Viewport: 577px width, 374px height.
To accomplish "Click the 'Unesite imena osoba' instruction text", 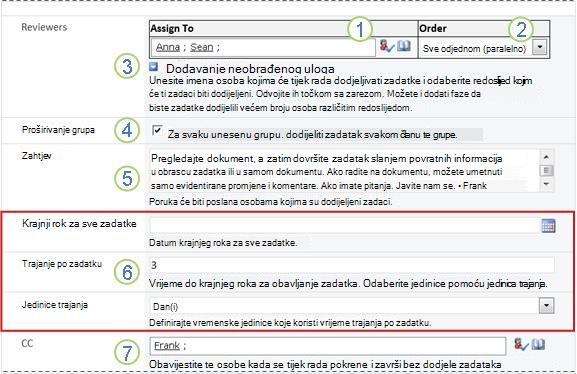I will coord(341,94).
